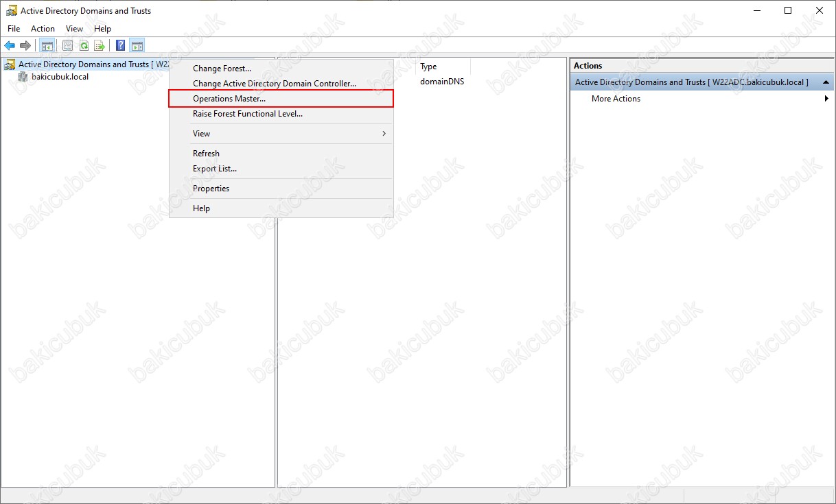
Task: Collapse the Actions pane section header arrow
Action: point(826,82)
